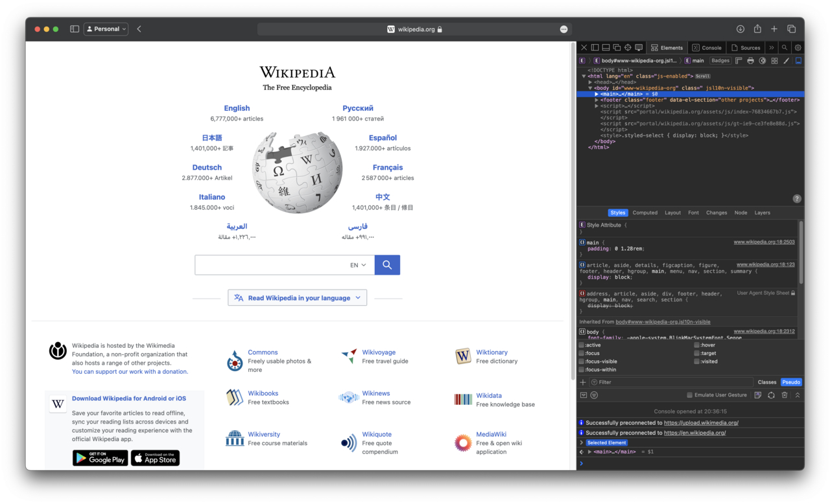Screen dimensions: 830x504
Task: Add a new style rule
Action: (x=583, y=382)
